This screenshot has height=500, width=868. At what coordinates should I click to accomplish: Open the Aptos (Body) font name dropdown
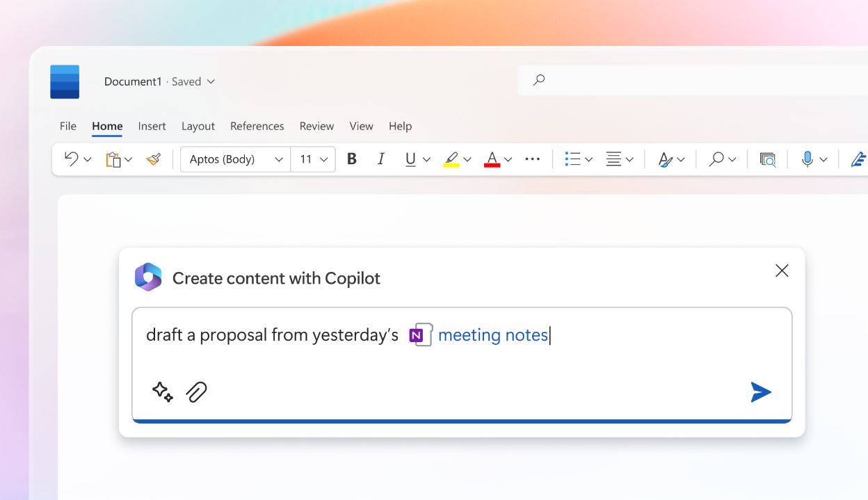[235, 159]
